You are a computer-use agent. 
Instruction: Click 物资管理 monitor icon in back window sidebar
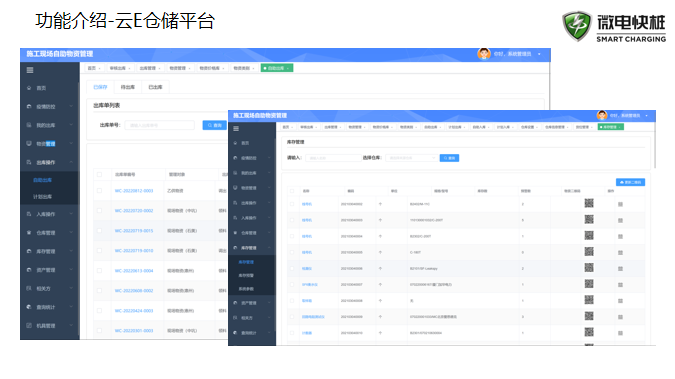tap(29, 144)
